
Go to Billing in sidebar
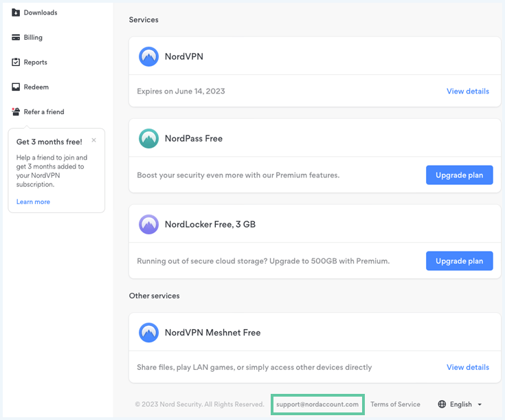tap(33, 37)
